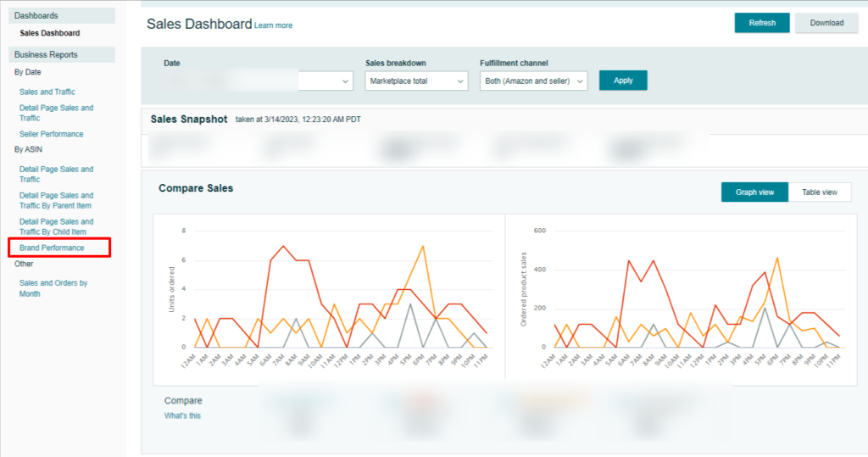
Task: Click the Business Reports section header
Action: tap(46, 55)
